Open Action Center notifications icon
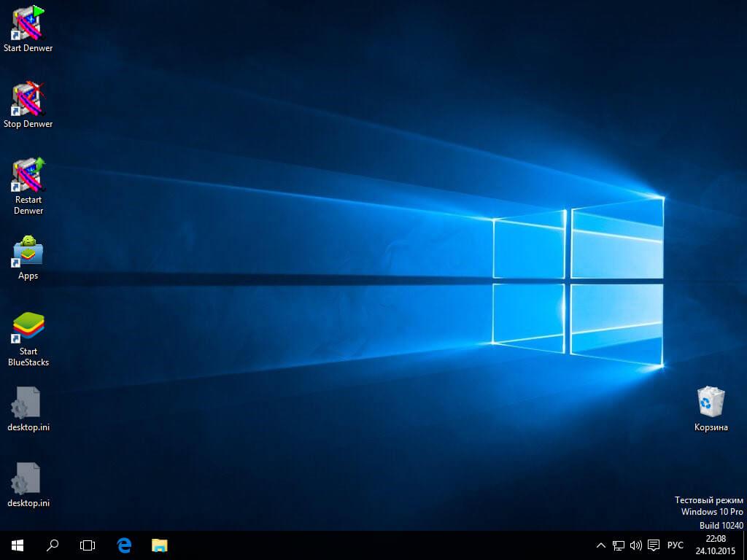 (654, 545)
